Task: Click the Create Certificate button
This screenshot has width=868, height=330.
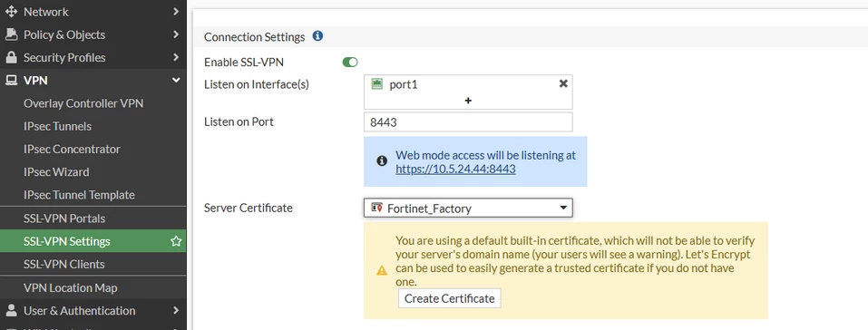Action: [x=450, y=298]
